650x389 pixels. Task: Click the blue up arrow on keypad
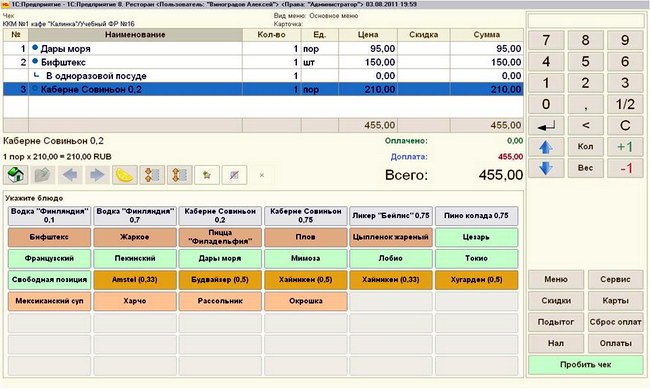(546, 147)
